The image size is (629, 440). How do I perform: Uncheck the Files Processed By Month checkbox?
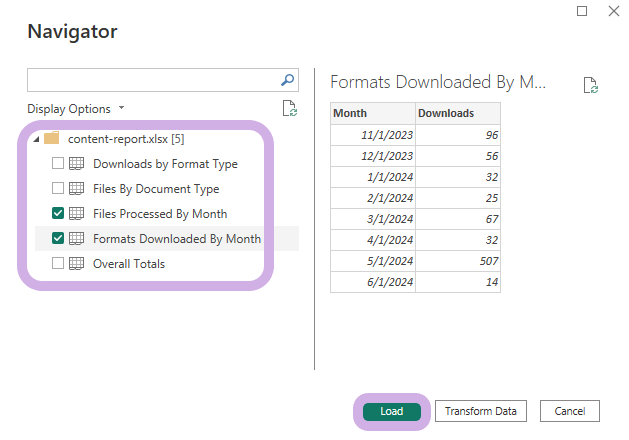point(58,213)
